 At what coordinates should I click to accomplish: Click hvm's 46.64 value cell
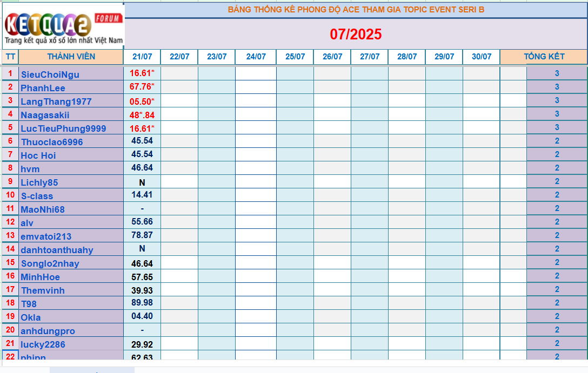pos(142,168)
